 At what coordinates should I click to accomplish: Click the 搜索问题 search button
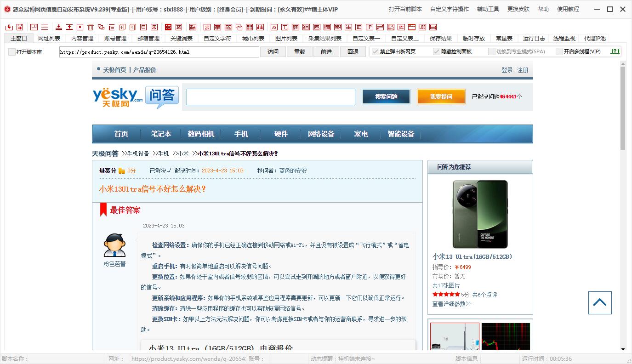(x=386, y=97)
